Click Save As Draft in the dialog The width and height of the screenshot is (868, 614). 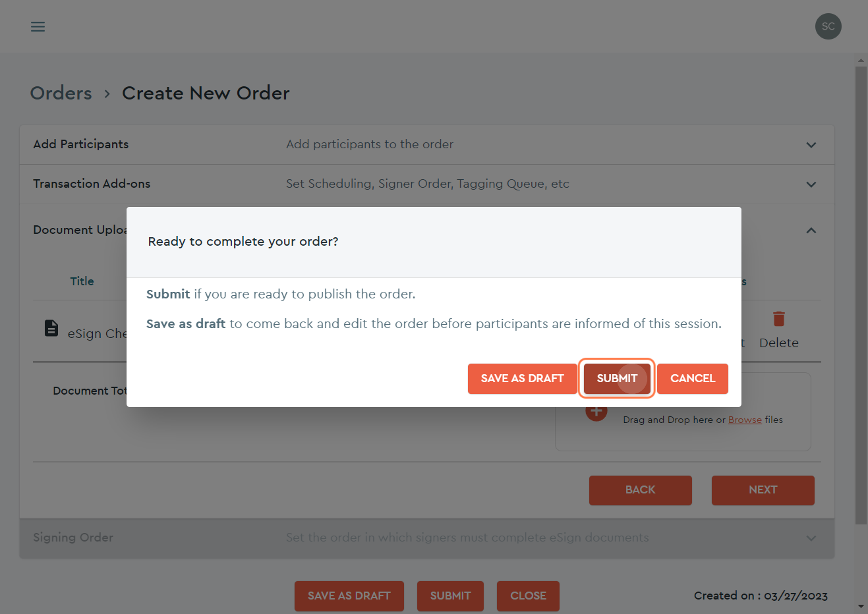[x=522, y=379]
